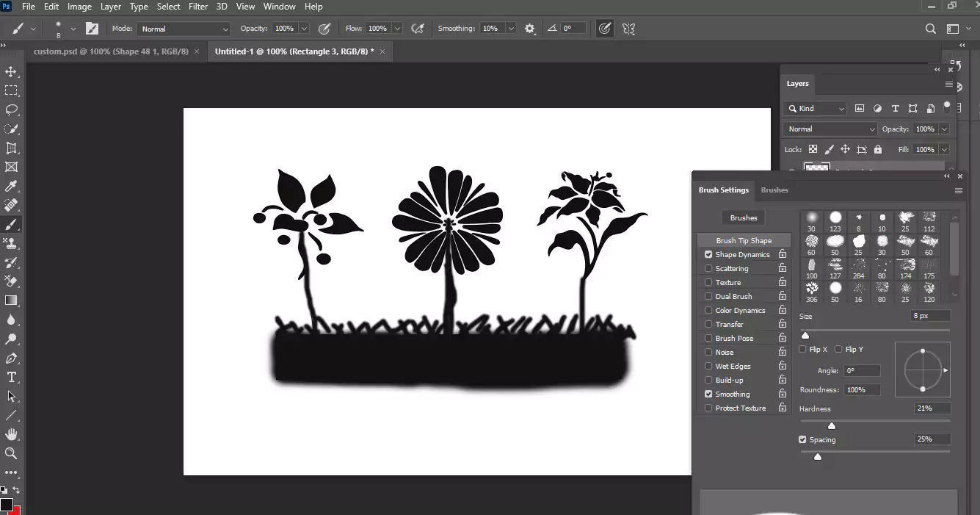
Task: Disable the Shape Dynamics checkbox
Action: [708, 255]
